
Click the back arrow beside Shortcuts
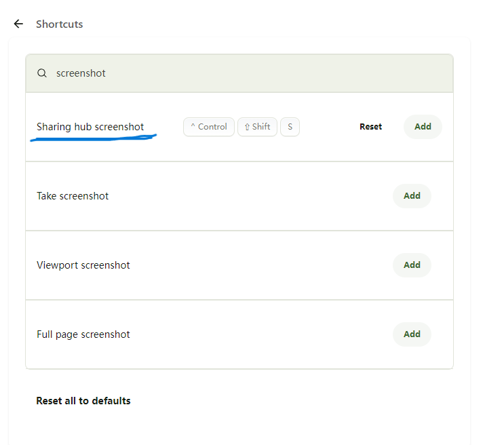18,24
